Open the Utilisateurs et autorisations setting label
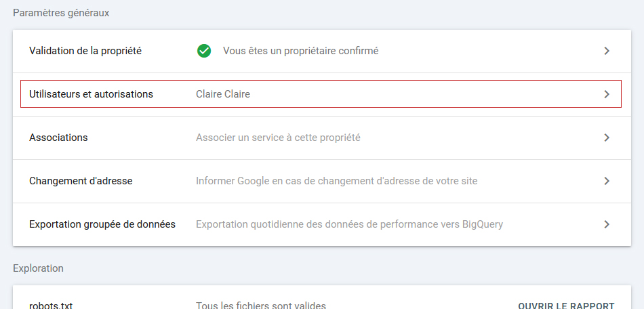Viewport: 644px width, 309px height. (91, 94)
